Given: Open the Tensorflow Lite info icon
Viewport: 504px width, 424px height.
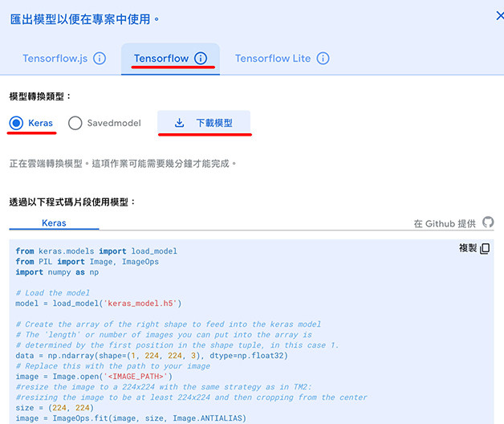Looking at the screenshot, I should coord(323,59).
